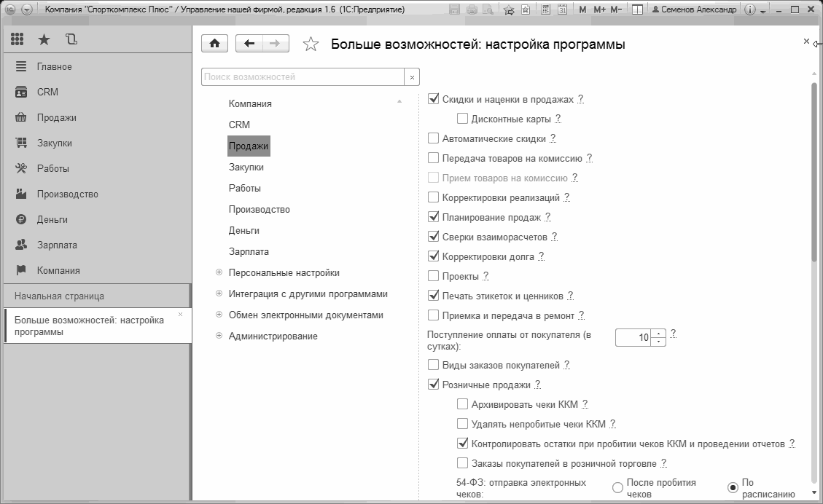Close the settings page with the top-right x
Viewport: 823px width, 504px height.
[x=806, y=42]
